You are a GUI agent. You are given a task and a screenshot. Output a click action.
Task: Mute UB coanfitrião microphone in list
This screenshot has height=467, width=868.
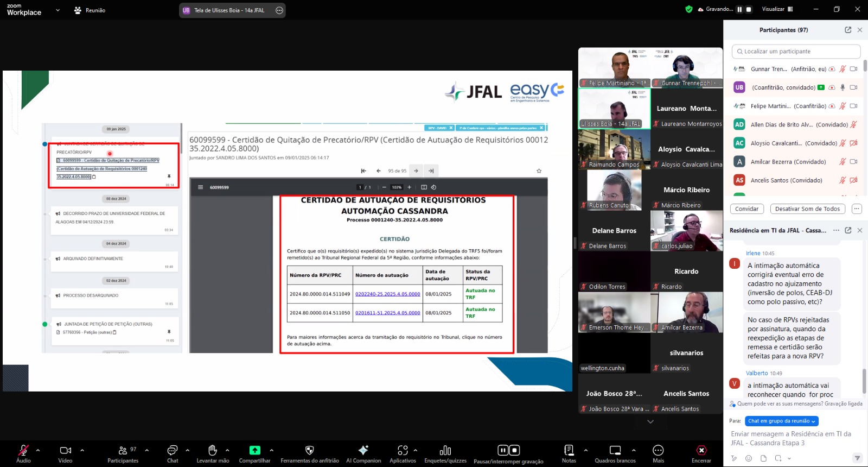point(843,87)
